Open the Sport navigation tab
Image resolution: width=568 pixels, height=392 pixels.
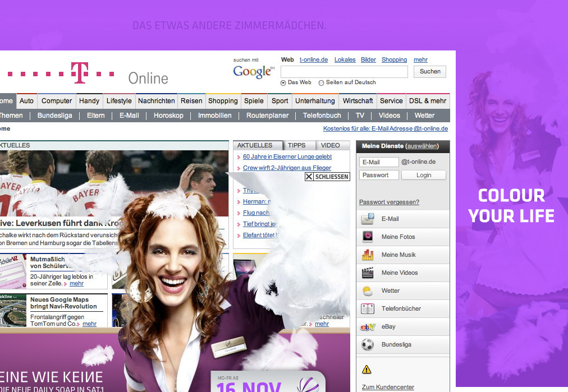tap(280, 101)
